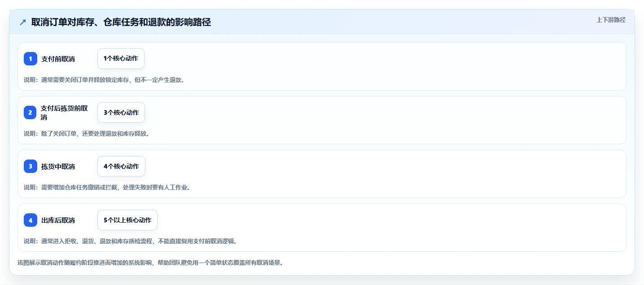Screen dimensions: 644x285
Task: Click description about 处理退款和库存释放
Action: 87,134
